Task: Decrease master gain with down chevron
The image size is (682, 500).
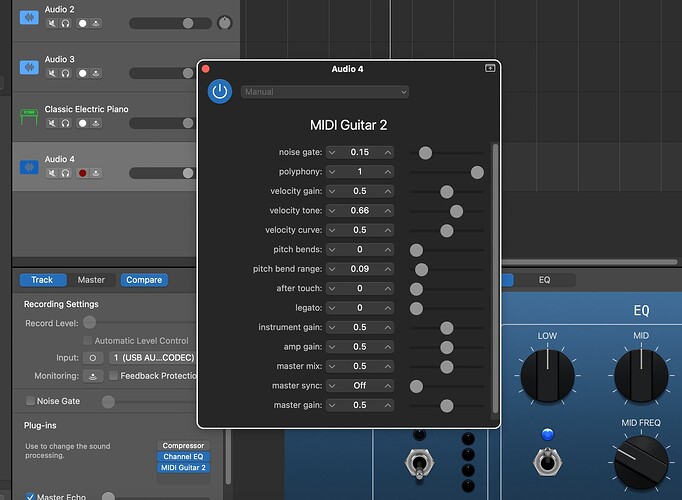Action: click(332, 405)
